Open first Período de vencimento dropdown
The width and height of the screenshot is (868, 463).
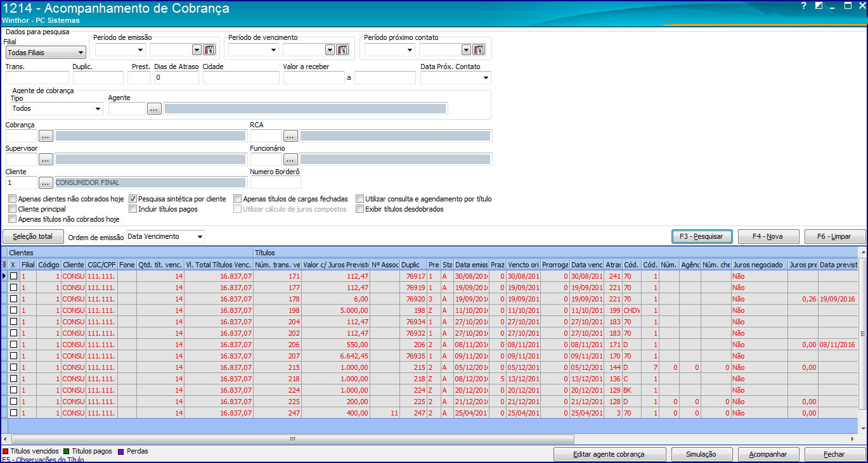(273, 50)
